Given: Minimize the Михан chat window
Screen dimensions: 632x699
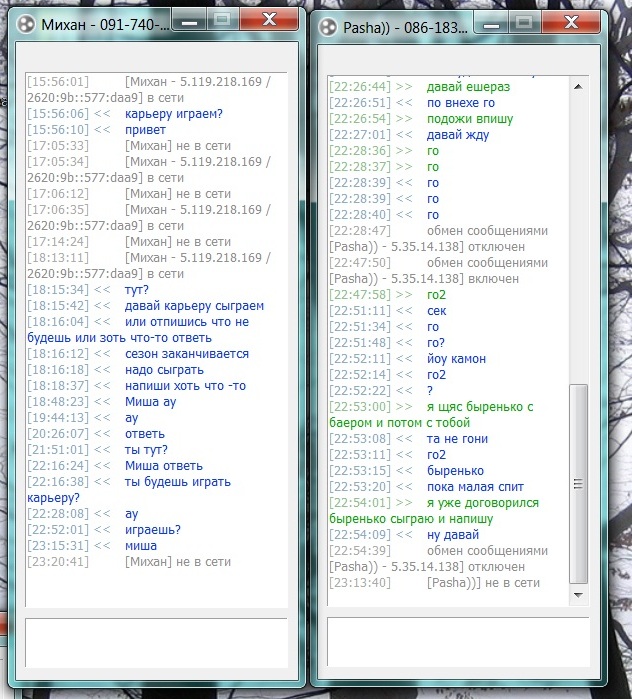Looking at the screenshot, I should 189,20.
